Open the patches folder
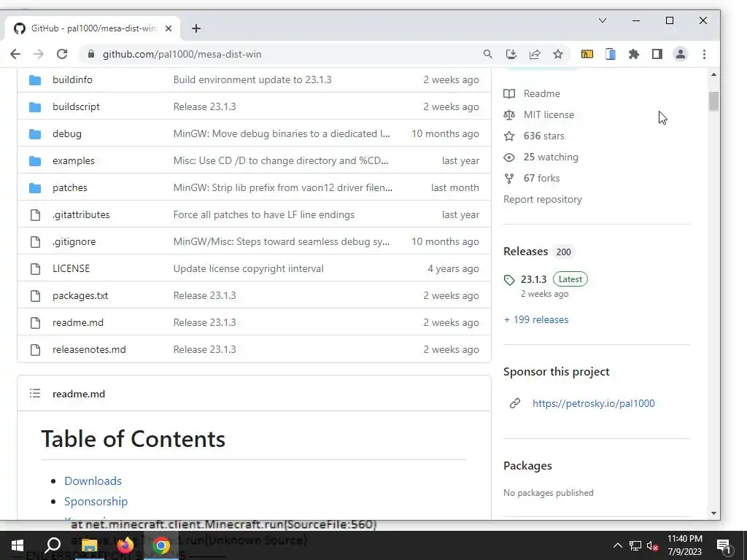747x560 pixels. 70,187
